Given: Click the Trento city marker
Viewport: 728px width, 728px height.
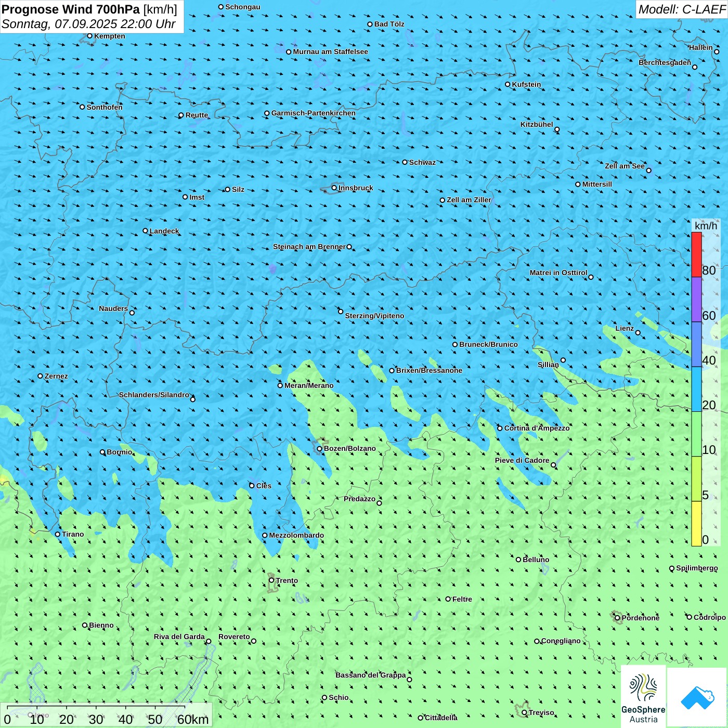Looking at the screenshot, I should click(271, 580).
